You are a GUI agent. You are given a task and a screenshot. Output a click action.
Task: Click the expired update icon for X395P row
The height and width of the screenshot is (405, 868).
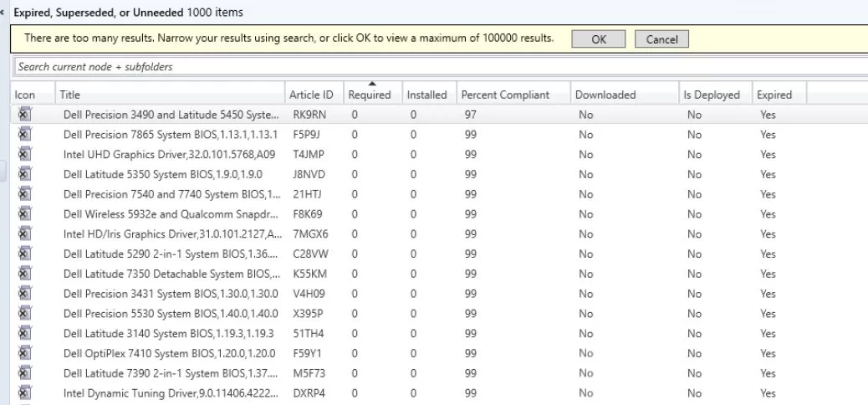pos(23,314)
